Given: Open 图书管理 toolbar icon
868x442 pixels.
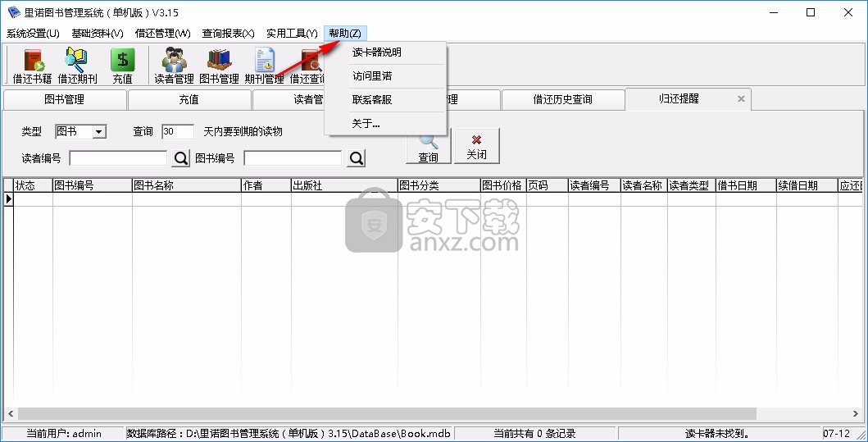Looking at the screenshot, I should tap(219, 66).
